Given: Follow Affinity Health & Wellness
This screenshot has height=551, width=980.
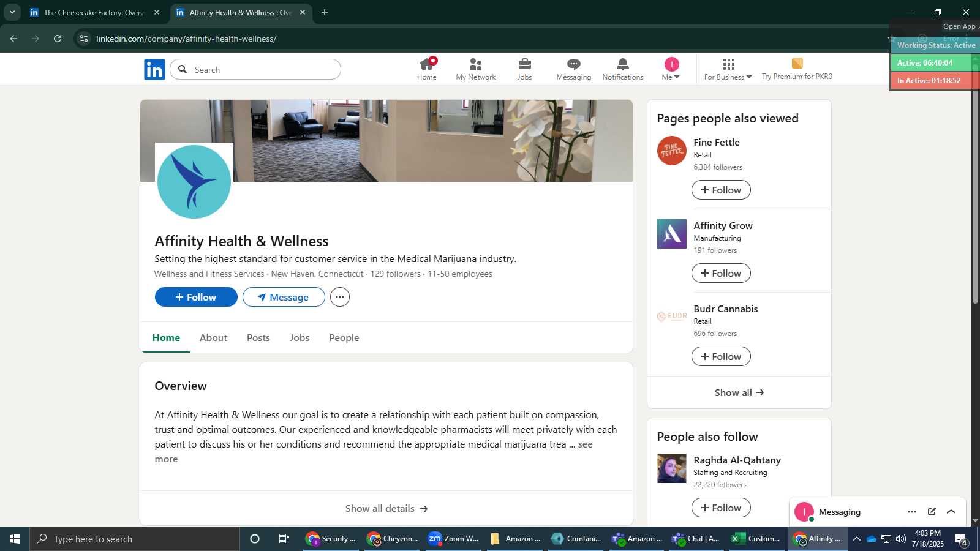Looking at the screenshot, I should pyautogui.click(x=196, y=297).
